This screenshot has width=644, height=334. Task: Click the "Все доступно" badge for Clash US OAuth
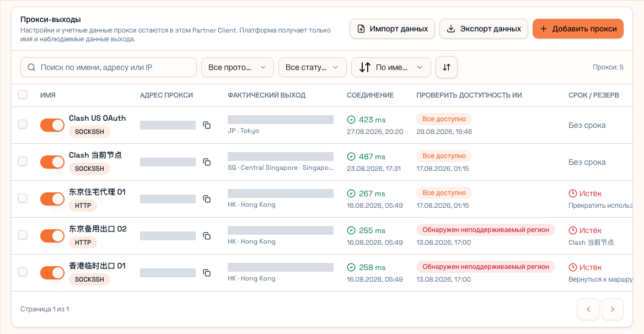pos(444,119)
